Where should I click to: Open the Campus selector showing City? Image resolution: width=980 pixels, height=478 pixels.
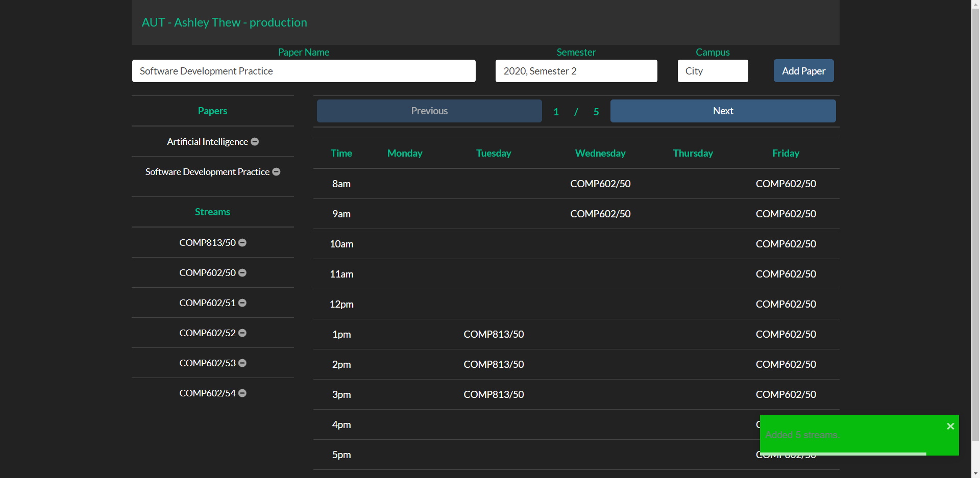coord(713,71)
